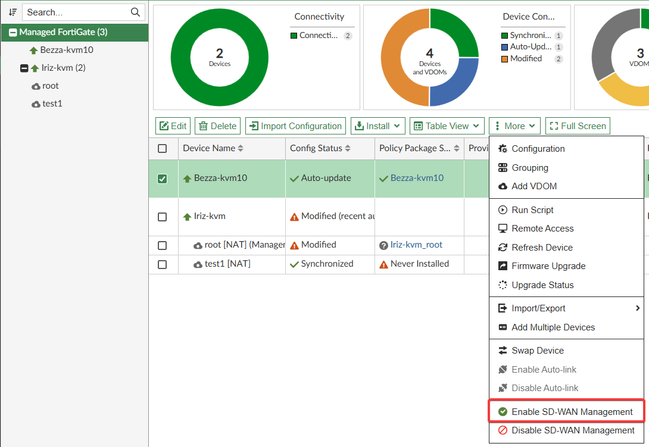
Task: Click the search magnifier icon
Action: pos(136,12)
